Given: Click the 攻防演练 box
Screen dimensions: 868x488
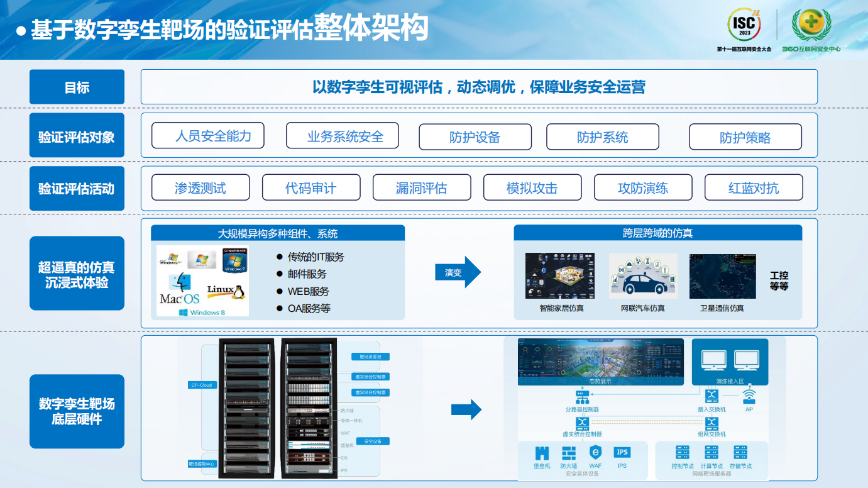Looking at the screenshot, I should (643, 187).
